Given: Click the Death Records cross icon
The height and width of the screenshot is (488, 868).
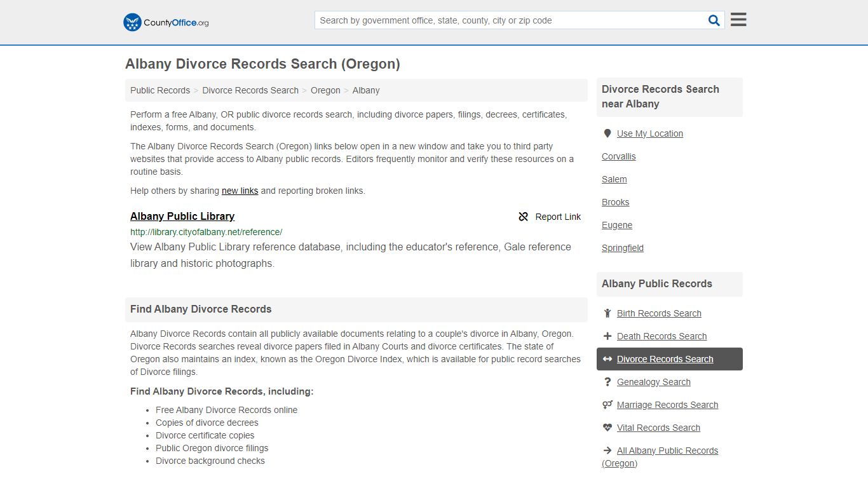Looking at the screenshot, I should 607,336.
